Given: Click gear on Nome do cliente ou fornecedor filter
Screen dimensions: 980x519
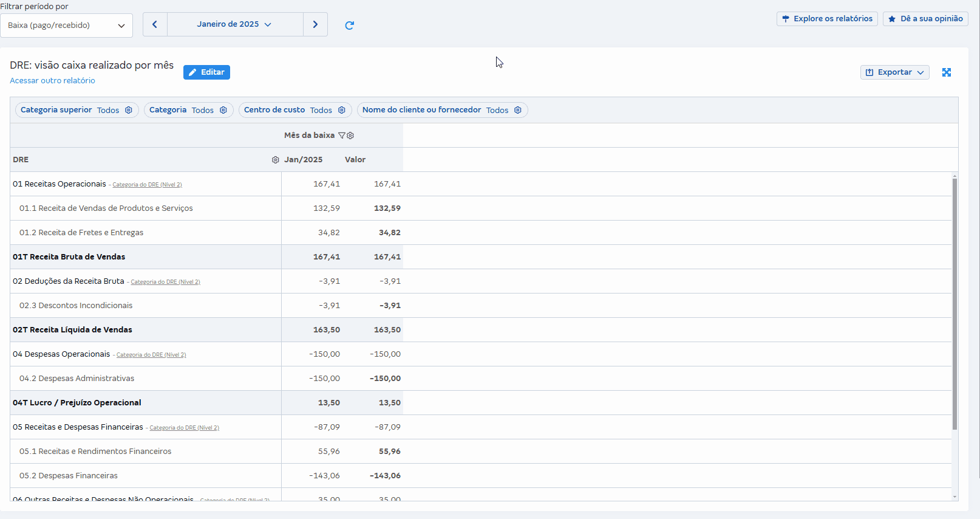Looking at the screenshot, I should [518, 110].
